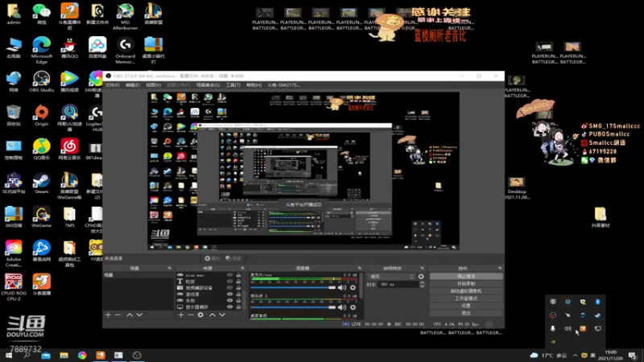Pop out 来源 dock panel
Viewport: 644px width, 362px height.
click(242, 268)
